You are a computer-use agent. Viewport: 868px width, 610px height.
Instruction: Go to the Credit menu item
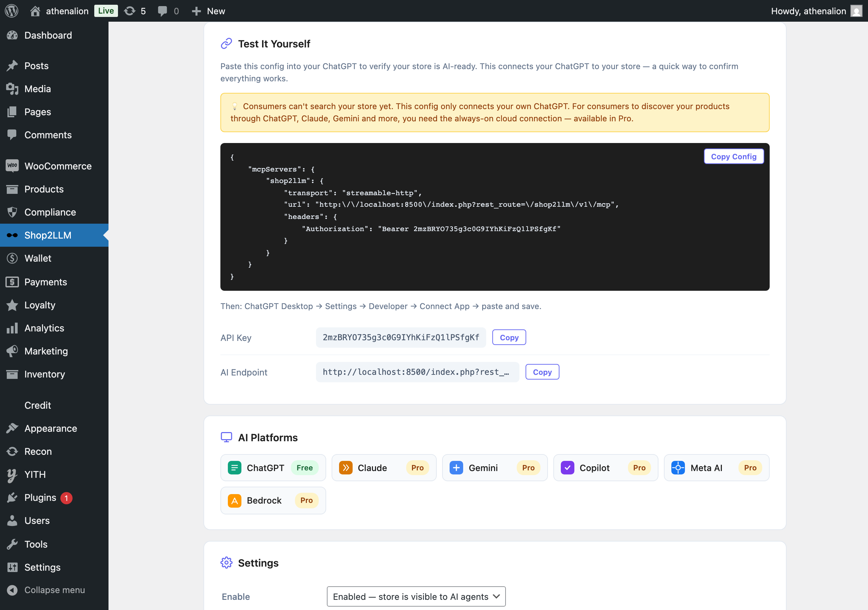coord(54,405)
